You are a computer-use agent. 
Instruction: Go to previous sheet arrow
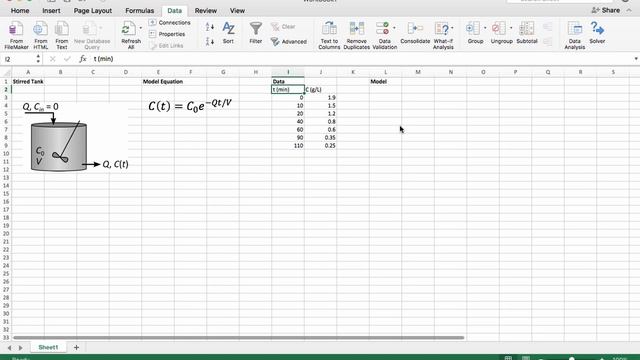[x=9, y=348]
